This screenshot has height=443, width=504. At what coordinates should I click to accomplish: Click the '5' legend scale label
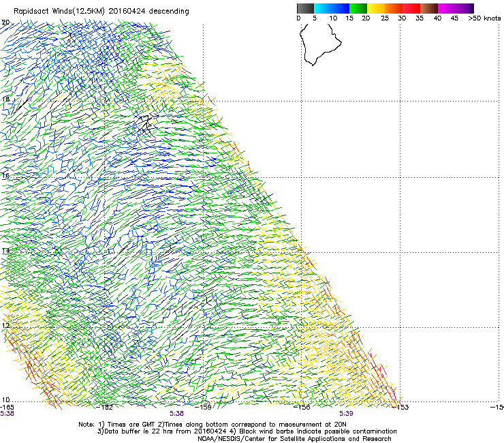pyautogui.click(x=315, y=18)
